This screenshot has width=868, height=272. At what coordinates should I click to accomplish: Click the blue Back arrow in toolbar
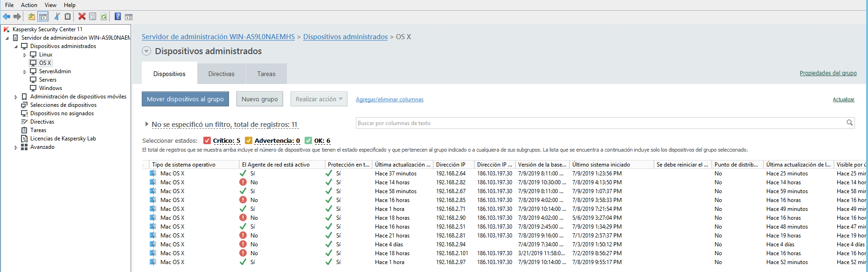(x=7, y=17)
